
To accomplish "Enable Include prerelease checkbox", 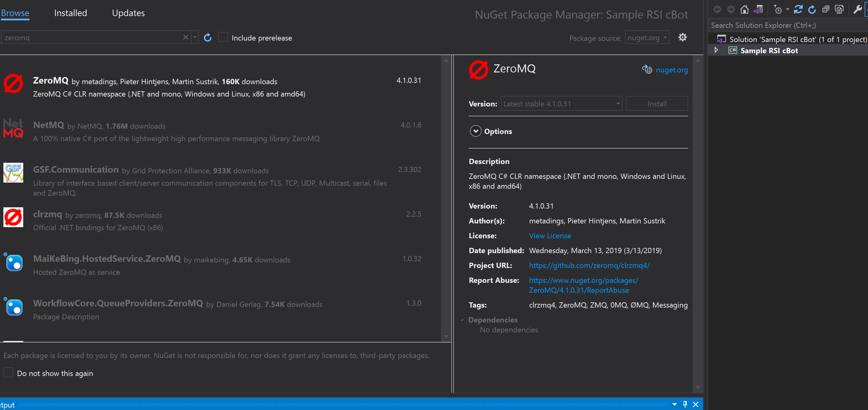I will [223, 37].
